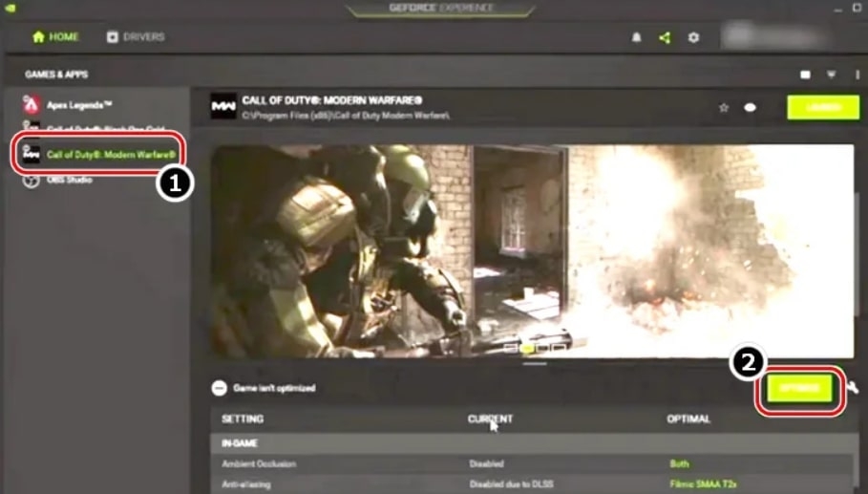This screenshot has width=868, height=494.
Task: Mark Modern Warfare as favorite with star
Action: (x=724, y=107)
